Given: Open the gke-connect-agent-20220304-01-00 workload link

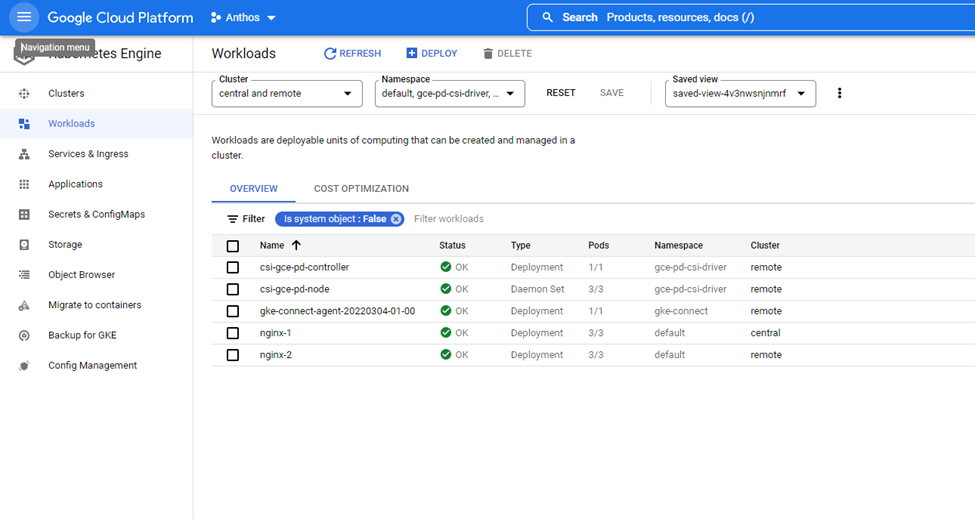Looking at the screenshot, I should pos(337,311).
